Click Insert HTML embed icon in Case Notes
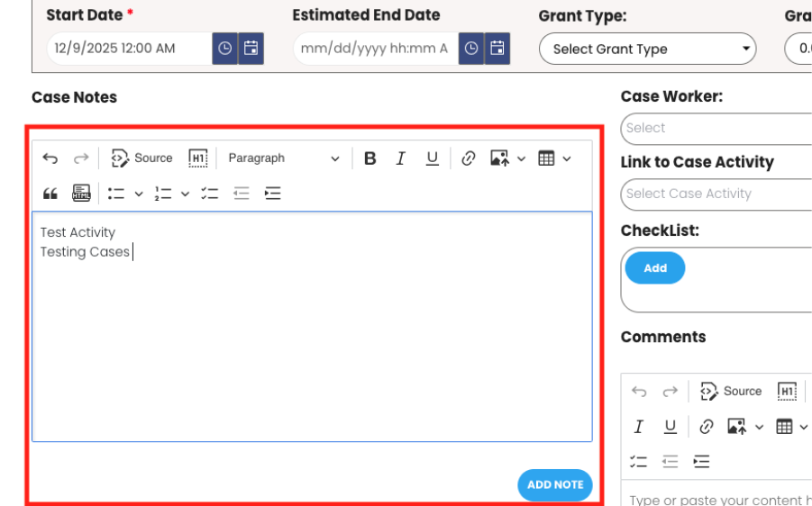The image size is (812, 506). [81, 193]
